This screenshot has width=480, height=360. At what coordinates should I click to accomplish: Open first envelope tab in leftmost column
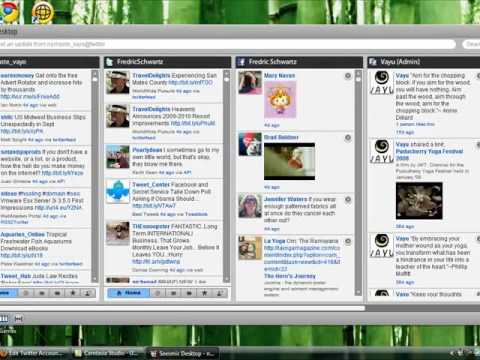[42, 293]
